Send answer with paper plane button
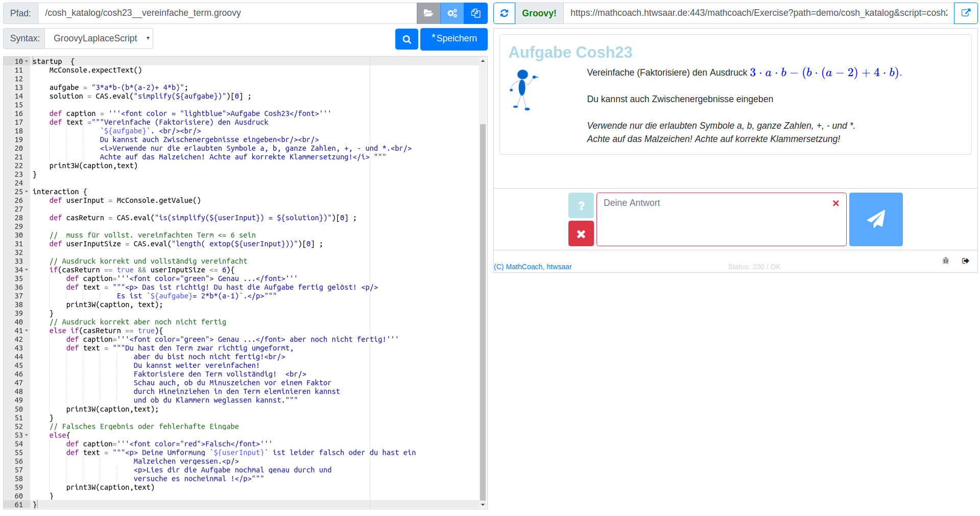The height and width of the screenshot is (516, 980). [x=875, y=219]
